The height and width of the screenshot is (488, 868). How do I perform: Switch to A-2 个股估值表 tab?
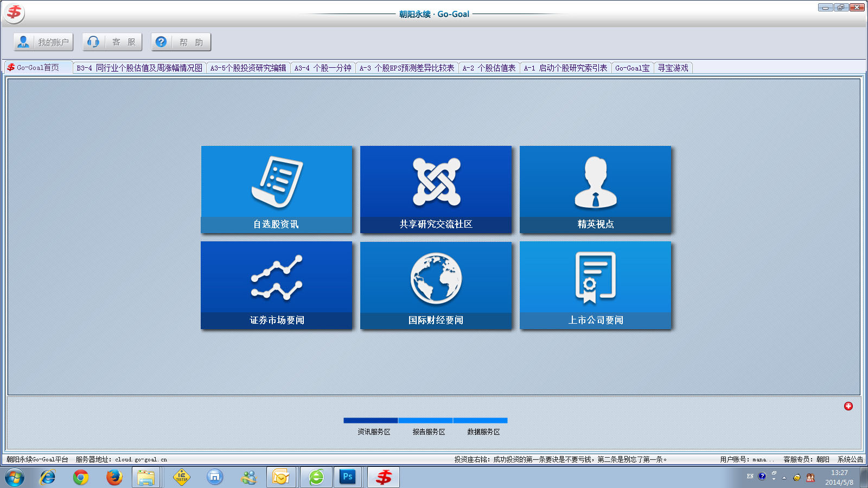tap(489, 68)
